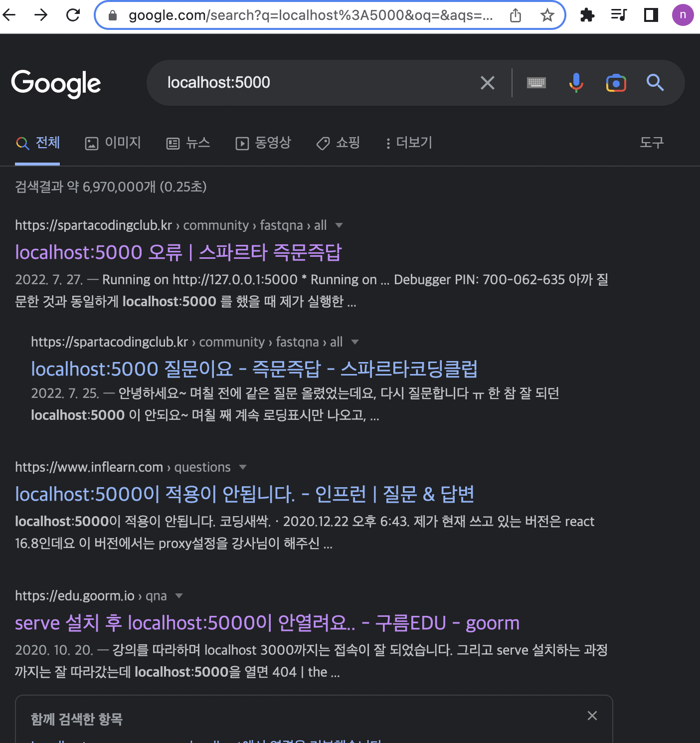Search by image with the camera icon
Screen dimensions: 700x743
coord(616,83)
